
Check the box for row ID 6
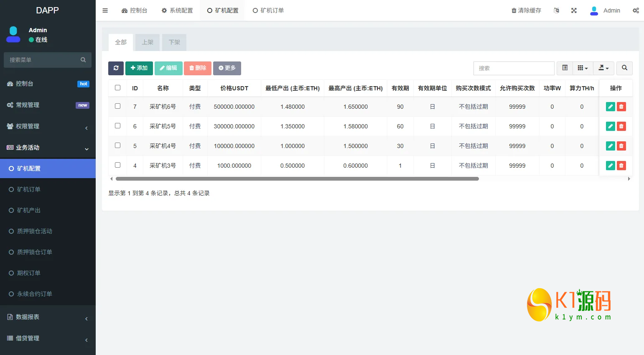[x=117, y=126]
